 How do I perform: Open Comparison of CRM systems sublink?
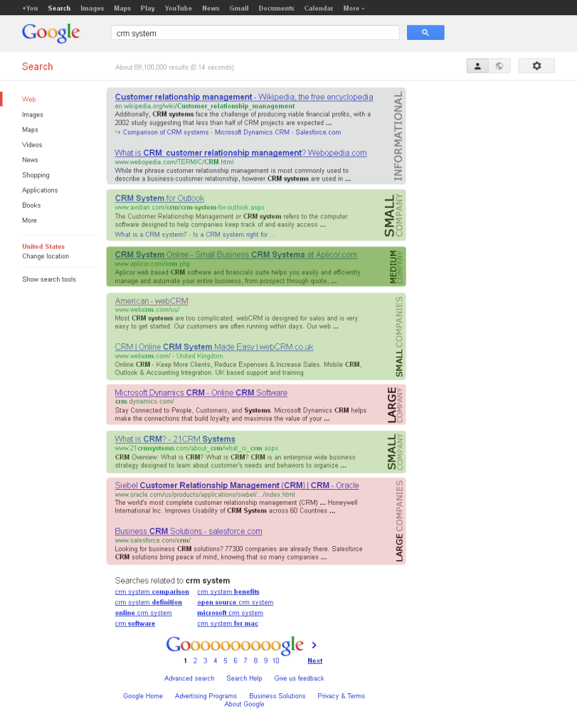pos(166,132)
